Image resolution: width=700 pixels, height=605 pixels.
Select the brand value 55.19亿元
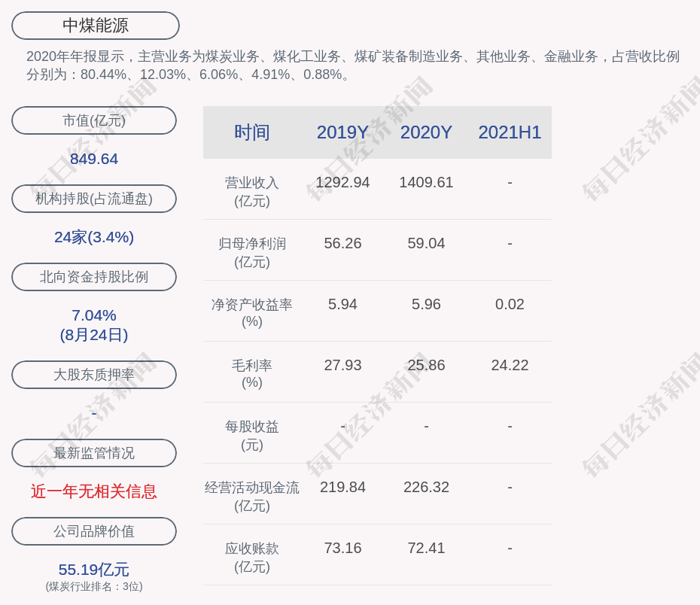coord(94,570)
